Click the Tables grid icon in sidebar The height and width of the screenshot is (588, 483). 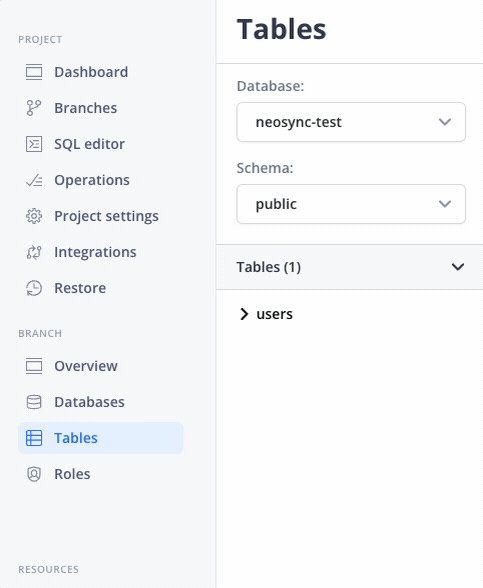pos(34,438)
